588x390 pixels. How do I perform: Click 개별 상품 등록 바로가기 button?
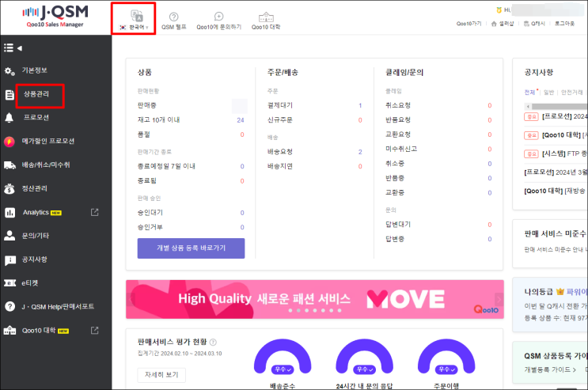pyautogui.click(x=191, y=248)
